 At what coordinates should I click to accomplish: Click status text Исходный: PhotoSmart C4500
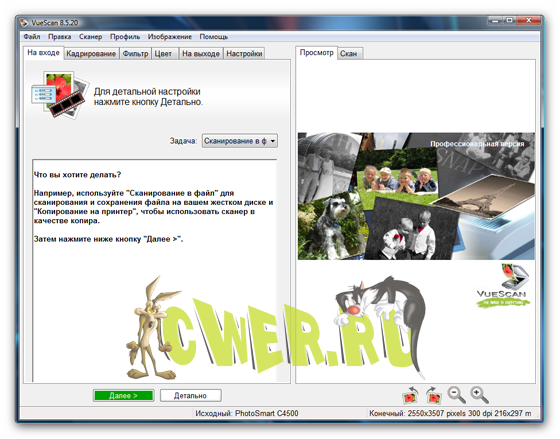point(246,413)
